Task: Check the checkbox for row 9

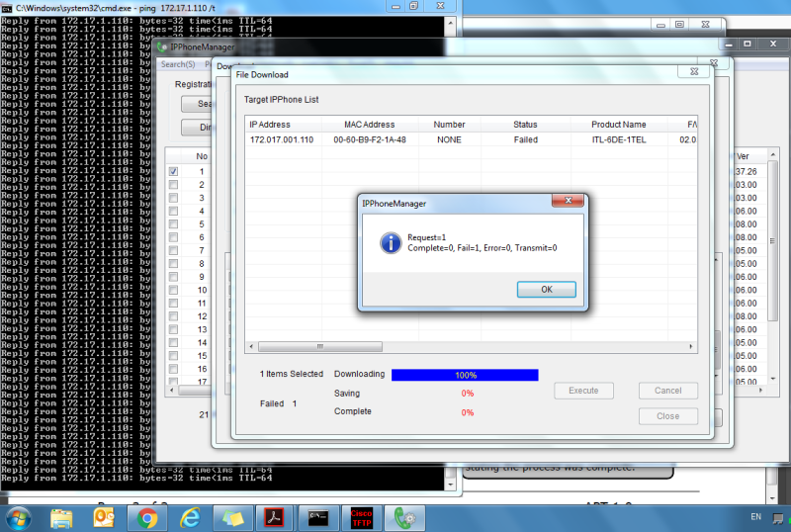Action: [173, 277]
